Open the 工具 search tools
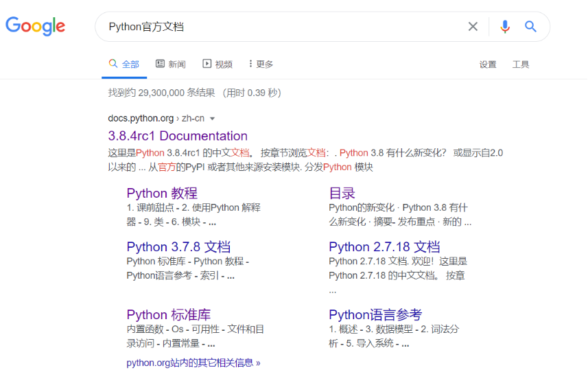Image resolution: width=588 pixels, height=383 pixels. 521,65
